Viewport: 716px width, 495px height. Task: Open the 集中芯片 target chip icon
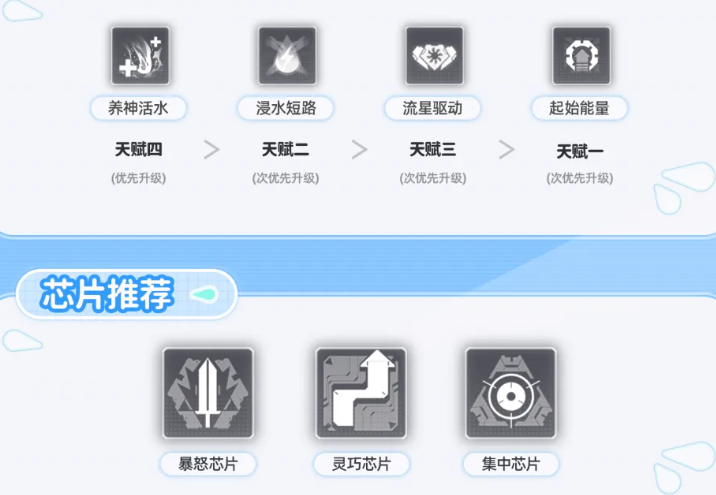[x=511, y=393]
